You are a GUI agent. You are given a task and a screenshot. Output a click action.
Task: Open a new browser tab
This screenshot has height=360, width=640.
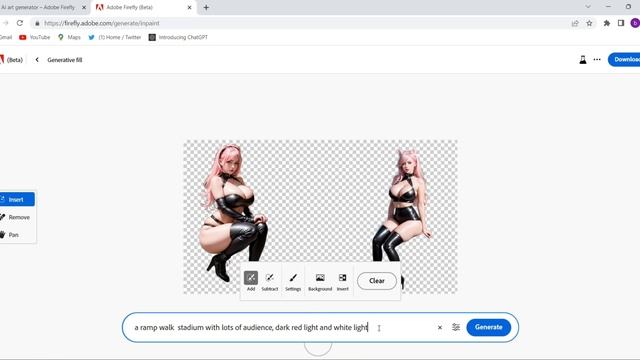206,7
